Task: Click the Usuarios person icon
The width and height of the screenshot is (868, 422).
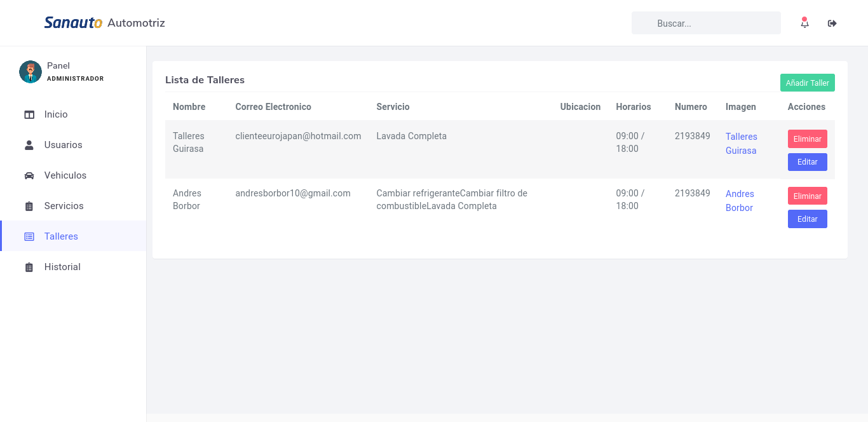Action: click(29, 145)
